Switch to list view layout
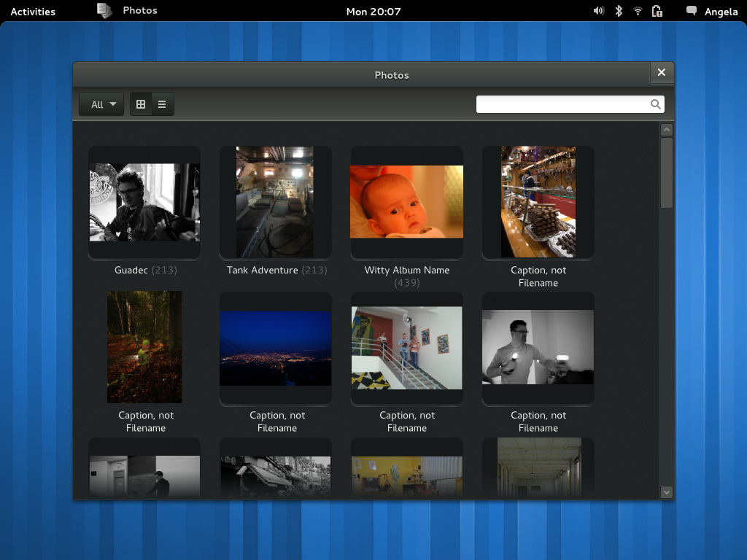 (x=161, y=104)
